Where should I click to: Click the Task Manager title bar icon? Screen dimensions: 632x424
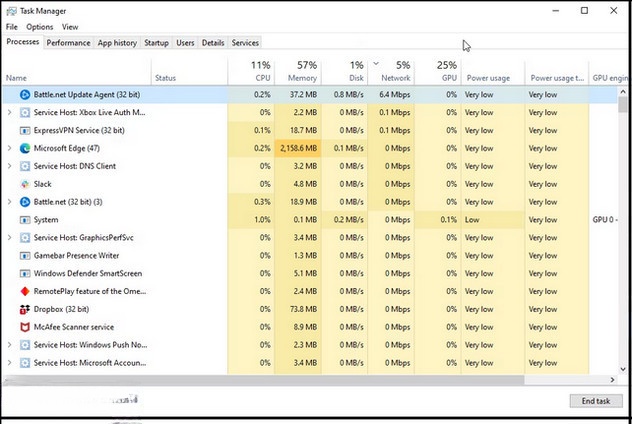click(x=11, y=11)
